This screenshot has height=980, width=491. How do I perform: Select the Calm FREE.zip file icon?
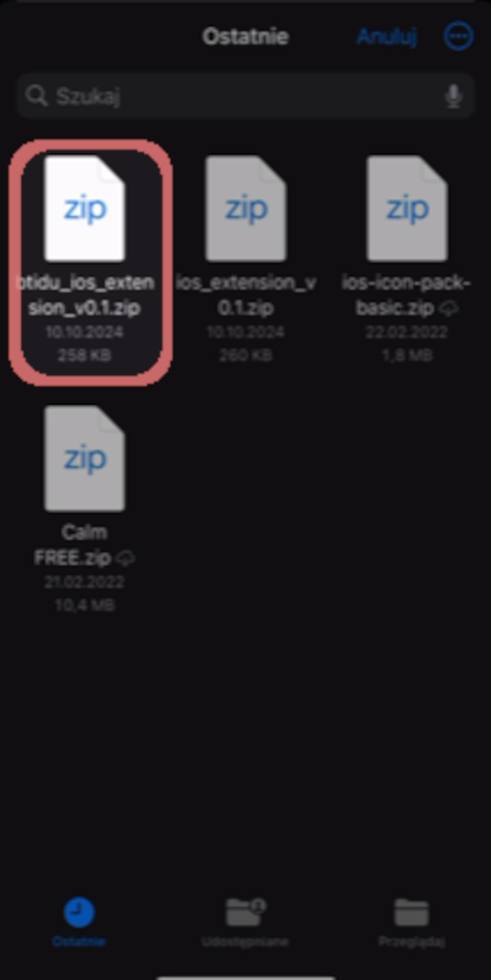[84, 458]
